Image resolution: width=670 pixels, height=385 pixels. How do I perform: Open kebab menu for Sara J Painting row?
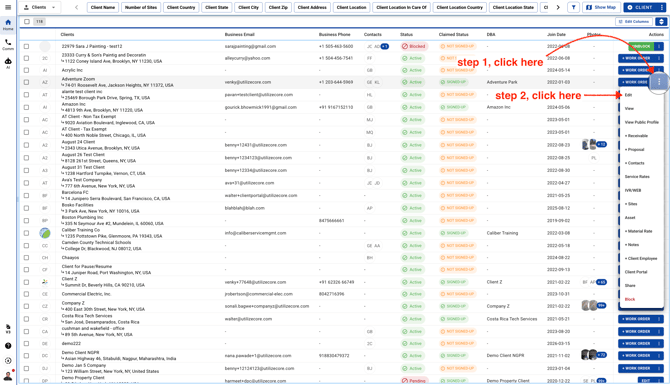pos(659,46)
